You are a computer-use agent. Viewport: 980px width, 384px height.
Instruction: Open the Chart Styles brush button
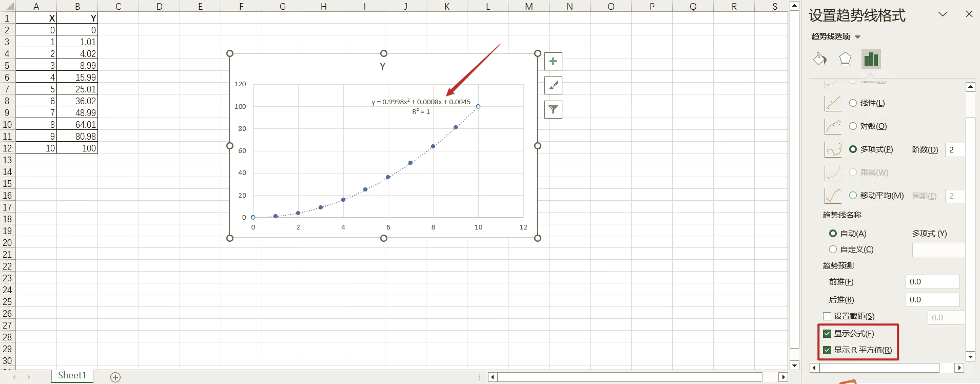click(553, 85)
